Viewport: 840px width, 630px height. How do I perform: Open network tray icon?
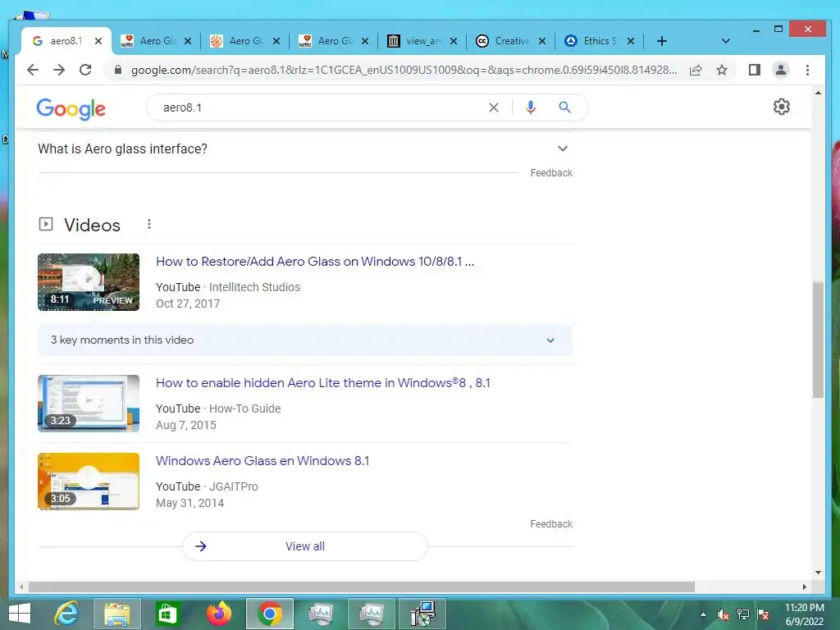pyautogui.click(x=743, y=614)
